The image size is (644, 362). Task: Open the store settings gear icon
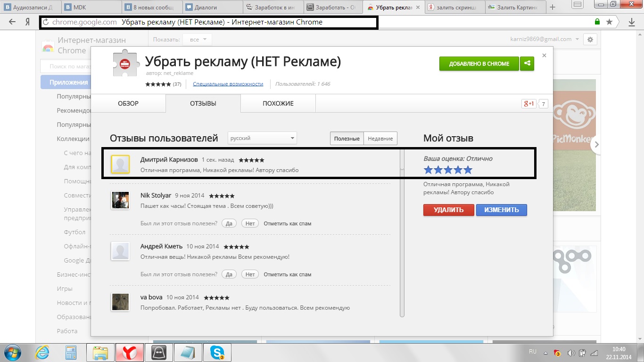[590, 40]
